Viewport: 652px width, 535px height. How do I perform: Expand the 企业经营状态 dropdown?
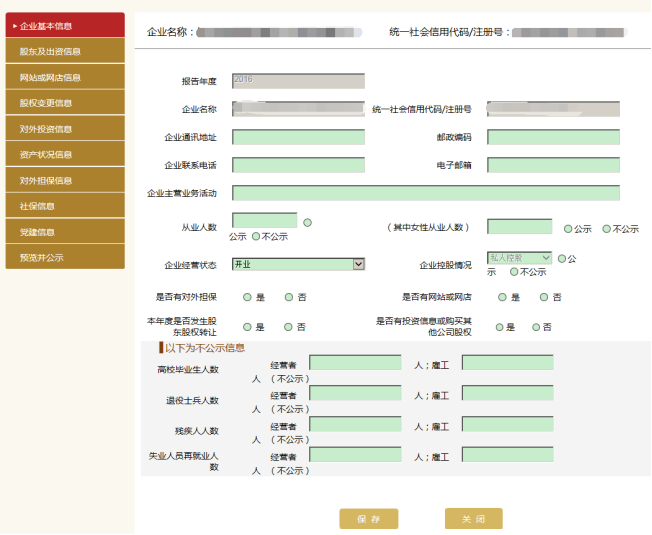click(x=298, y=264)
